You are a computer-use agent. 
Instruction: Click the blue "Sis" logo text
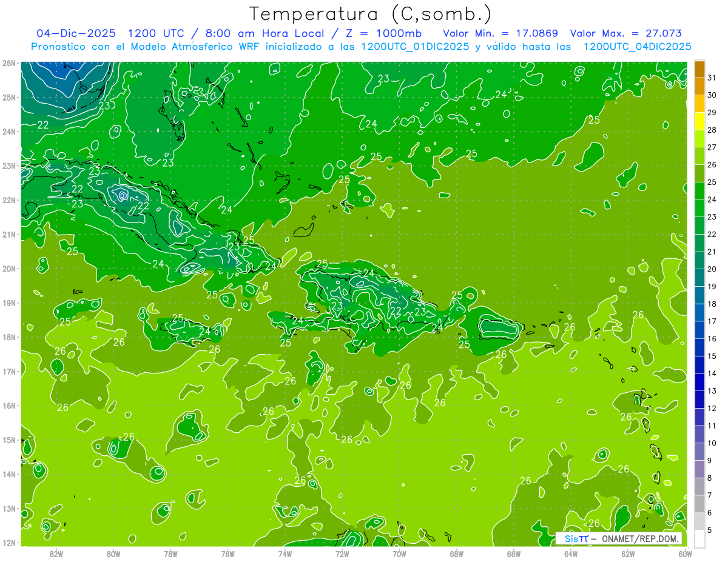pos(571,539)
